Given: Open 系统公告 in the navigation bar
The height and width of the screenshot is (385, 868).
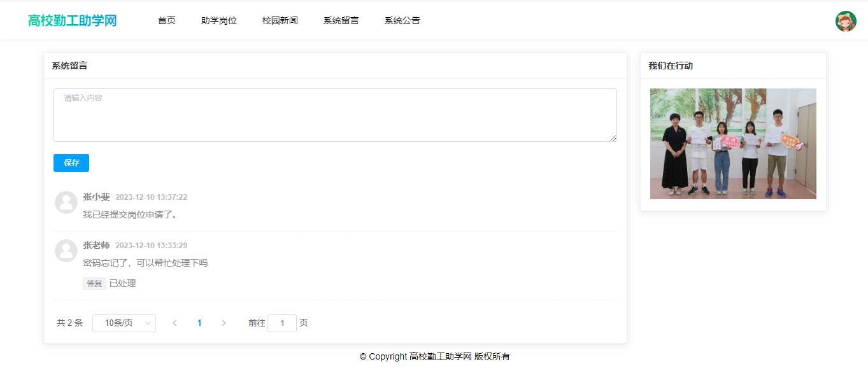Looking at the screenshot, I should tap(402, 20).
